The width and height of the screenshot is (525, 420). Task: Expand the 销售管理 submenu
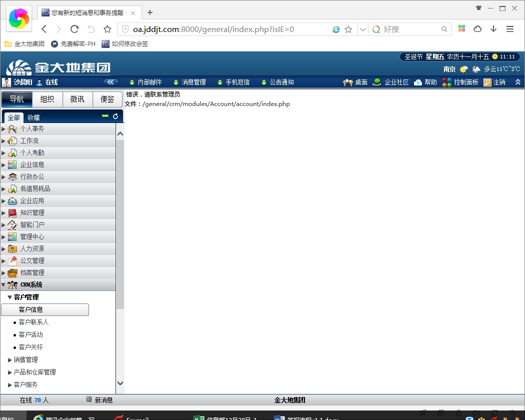[23, 359]
